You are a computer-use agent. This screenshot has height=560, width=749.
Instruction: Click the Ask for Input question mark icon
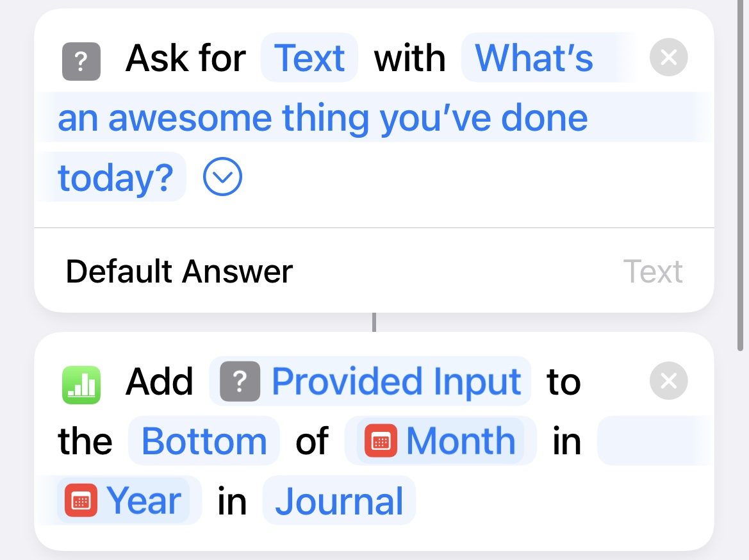click(x=81, y=57)
